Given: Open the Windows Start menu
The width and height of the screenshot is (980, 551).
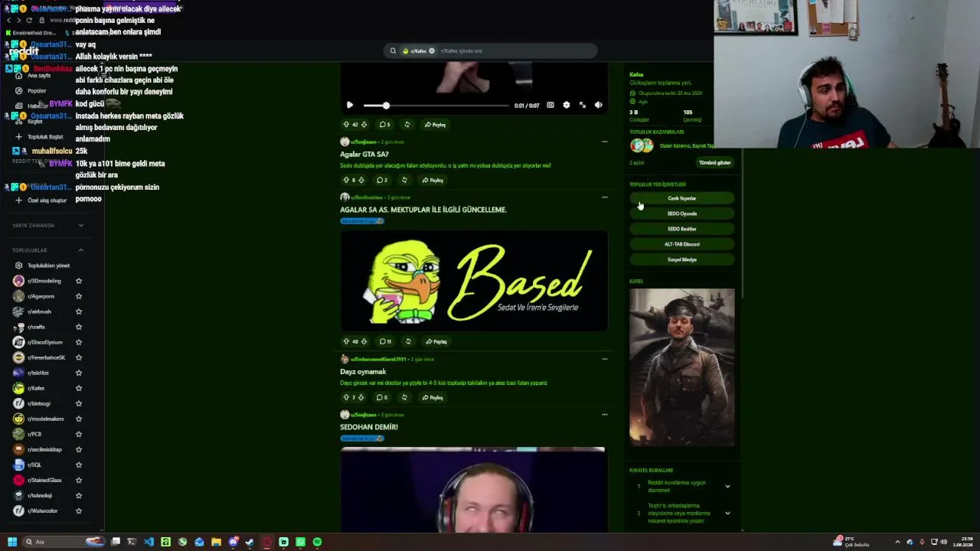Looking at the screenshot, I should (x=12, y=542).
